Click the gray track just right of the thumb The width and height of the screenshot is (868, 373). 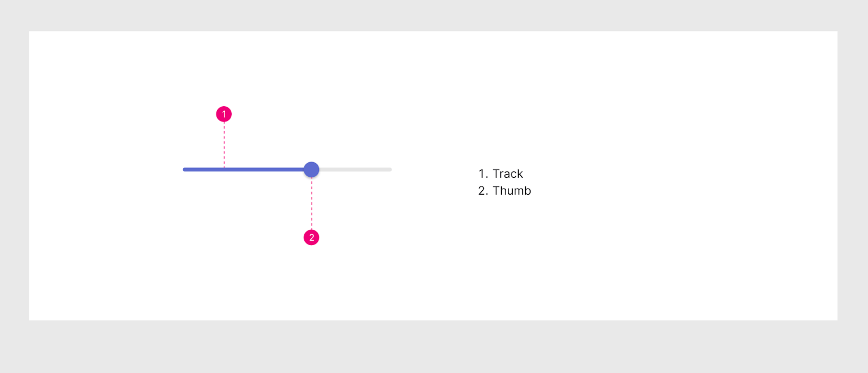pyautogui.click(x=324, y=170)
